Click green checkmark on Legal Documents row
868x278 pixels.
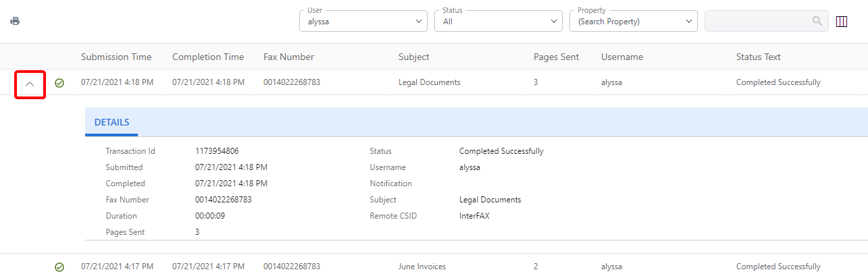point(59,83)
